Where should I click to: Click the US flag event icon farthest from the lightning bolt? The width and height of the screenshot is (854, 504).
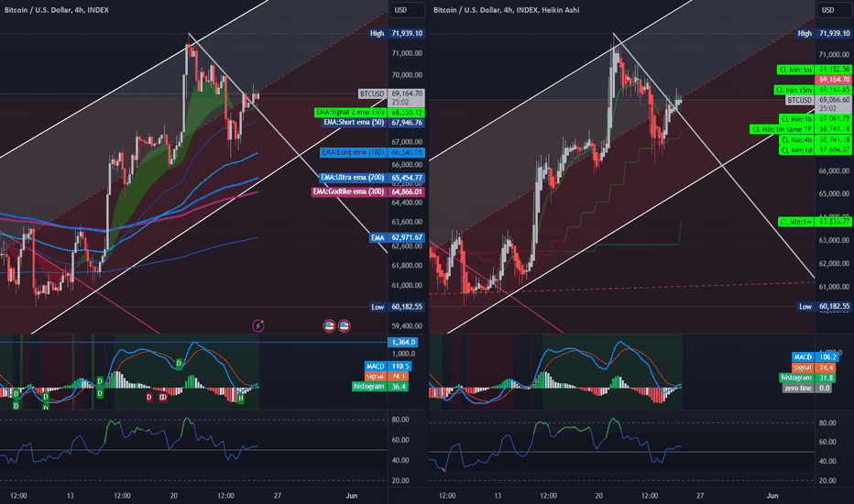coord(345,326)
